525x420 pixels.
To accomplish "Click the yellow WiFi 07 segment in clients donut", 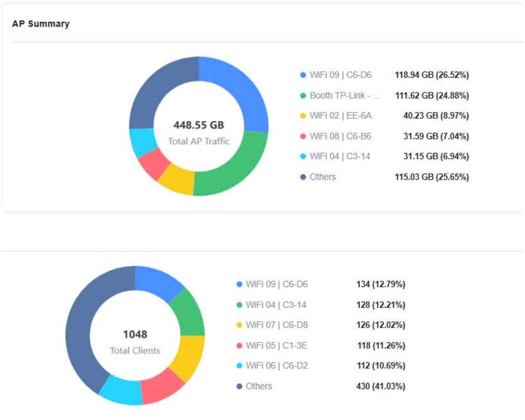I will click(189, 356).
